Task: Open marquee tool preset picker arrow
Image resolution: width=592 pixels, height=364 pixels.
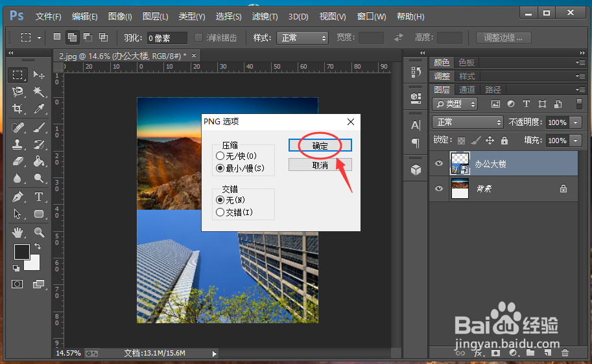Action: point(39,38)
